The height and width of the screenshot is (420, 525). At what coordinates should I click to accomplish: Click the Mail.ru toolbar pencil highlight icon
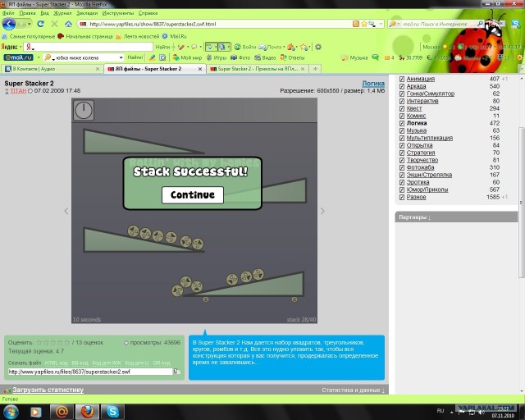click(152, 57)
